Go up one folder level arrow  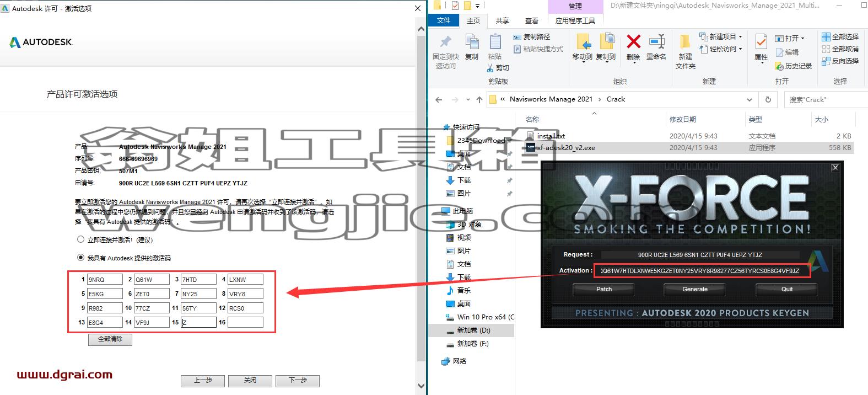coord(479,100)
